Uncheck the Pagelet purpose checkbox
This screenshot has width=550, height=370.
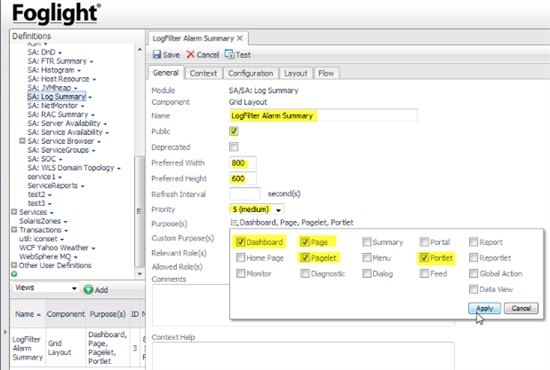[305, 257]
